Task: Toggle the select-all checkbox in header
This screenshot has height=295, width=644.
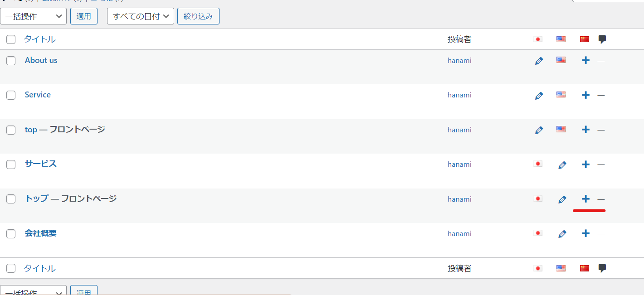Action: point(11,39)
